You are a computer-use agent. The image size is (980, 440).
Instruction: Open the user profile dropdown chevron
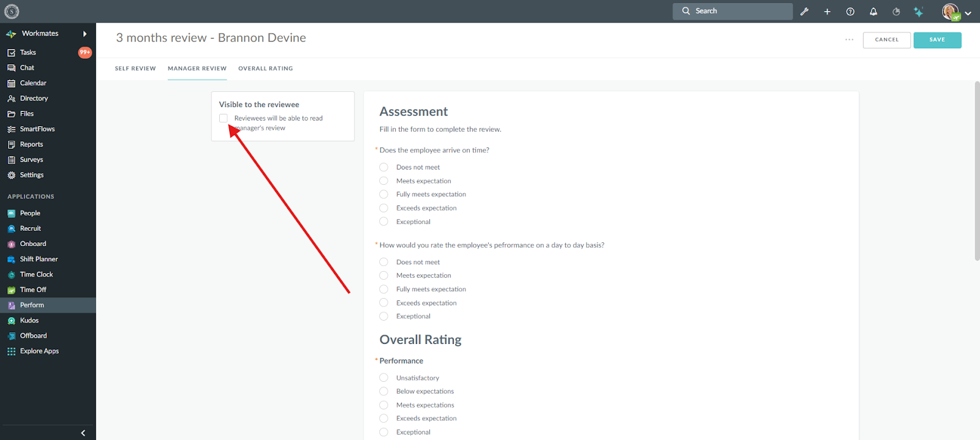(968, 13)
